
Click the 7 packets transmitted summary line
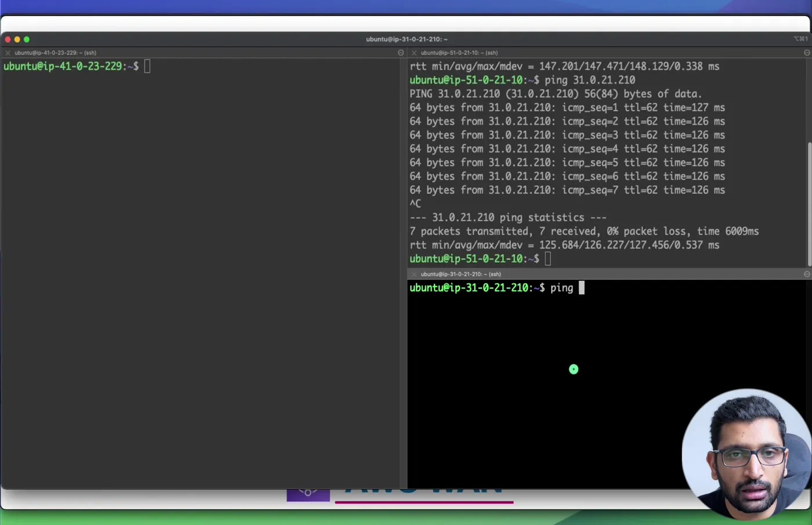pyautogui.click(x=584, y=231)
